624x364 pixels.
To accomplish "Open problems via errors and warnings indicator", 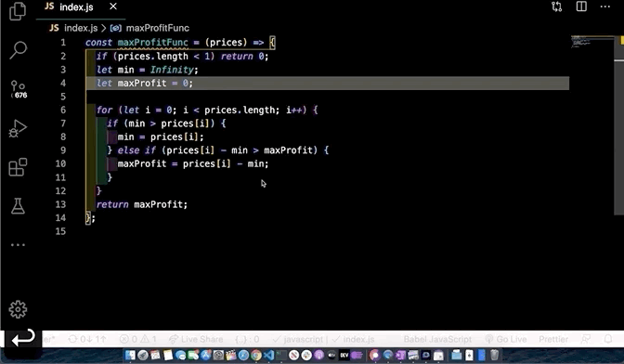I will 138,339.
